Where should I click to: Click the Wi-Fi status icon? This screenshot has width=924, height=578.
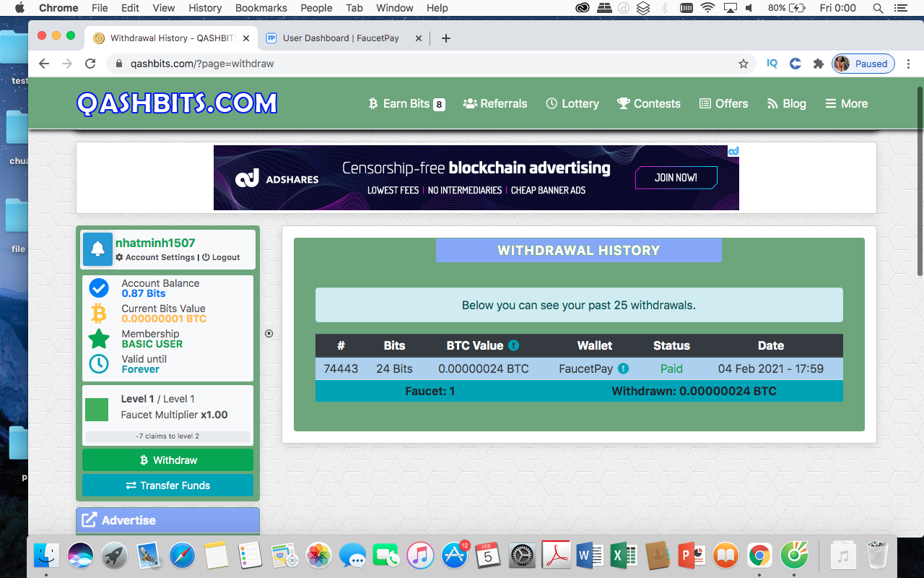click(x=707, y=8)
